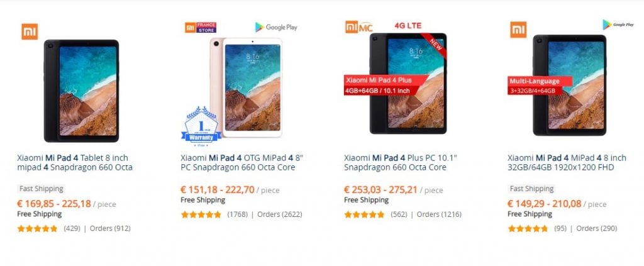Open the Mi Pad 4 Plus 4G LTE image
Screen dimensions: 644x266
click(408, 84)
